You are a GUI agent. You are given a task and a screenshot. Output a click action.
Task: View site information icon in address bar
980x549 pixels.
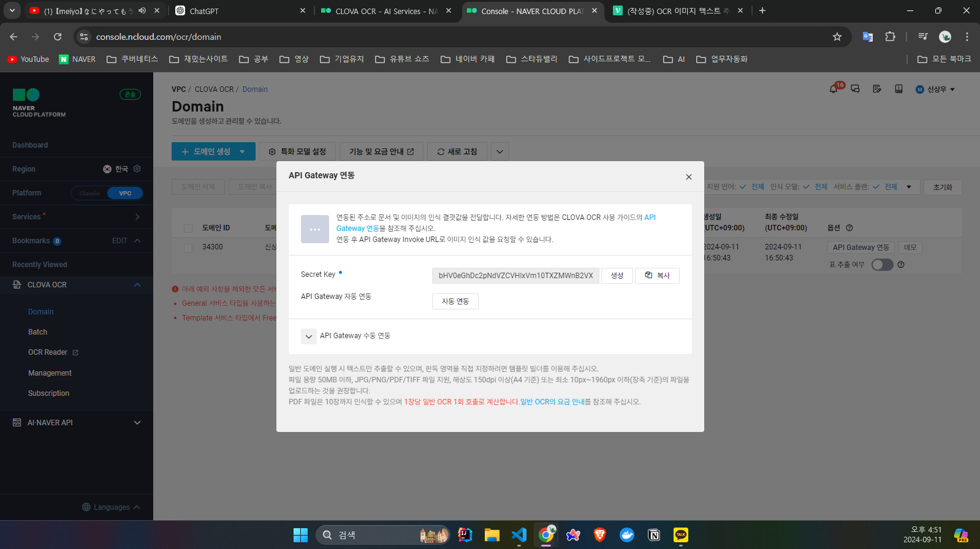(84, 37)
